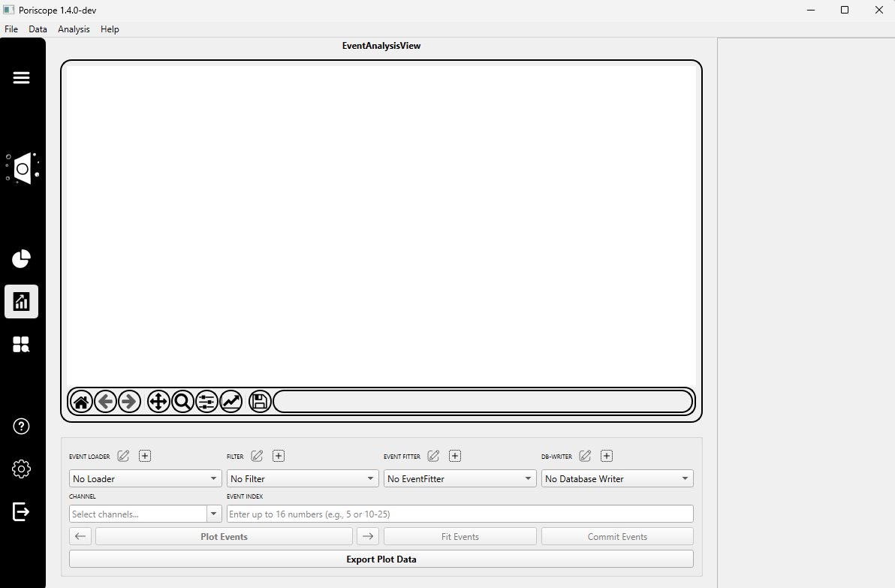Expand the No Database Writer dropdown
The image size is (895, 588).
coord(616,478)
